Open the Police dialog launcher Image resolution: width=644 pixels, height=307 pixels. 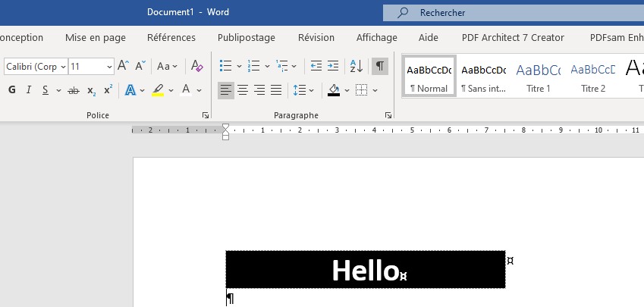tap(206, 116)
